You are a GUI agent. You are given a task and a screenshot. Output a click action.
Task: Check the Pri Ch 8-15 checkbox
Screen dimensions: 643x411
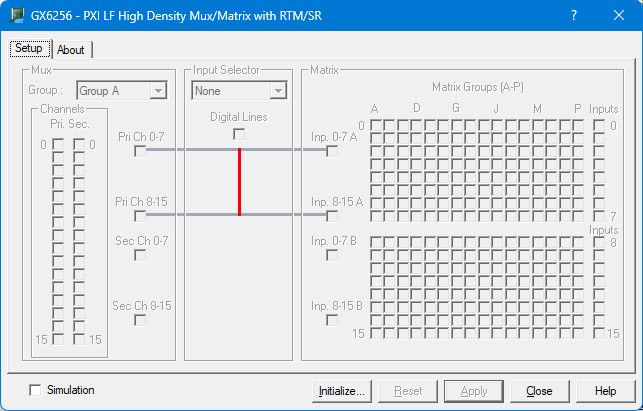140,215
